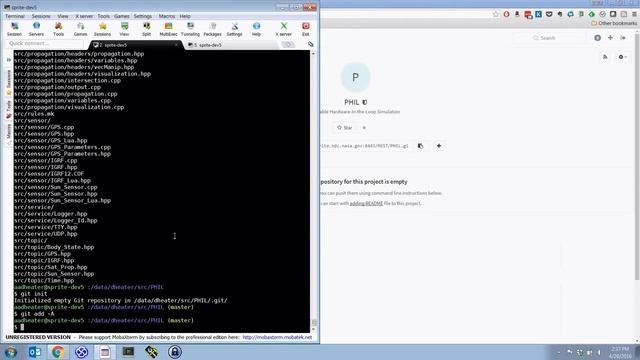
Task: Click the terminal vertical scrollbar
Action: 313,190
